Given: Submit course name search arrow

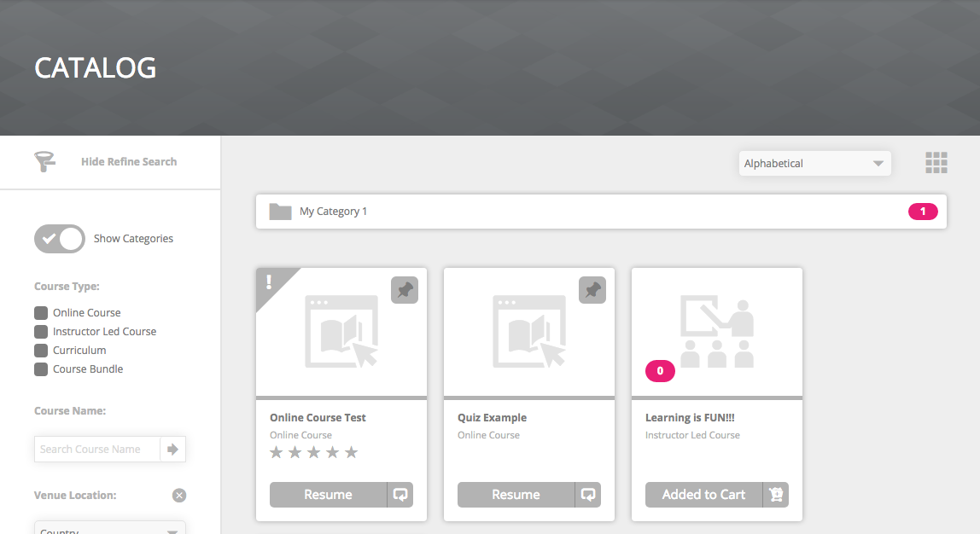Looking at the screenshot, I should tap(173, 449).
